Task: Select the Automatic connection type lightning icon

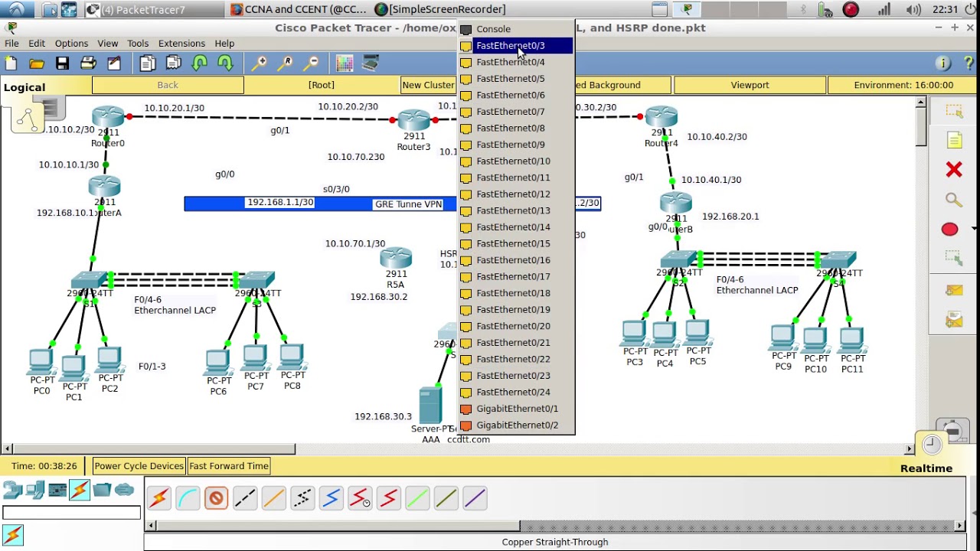Action: coord(158,499)
